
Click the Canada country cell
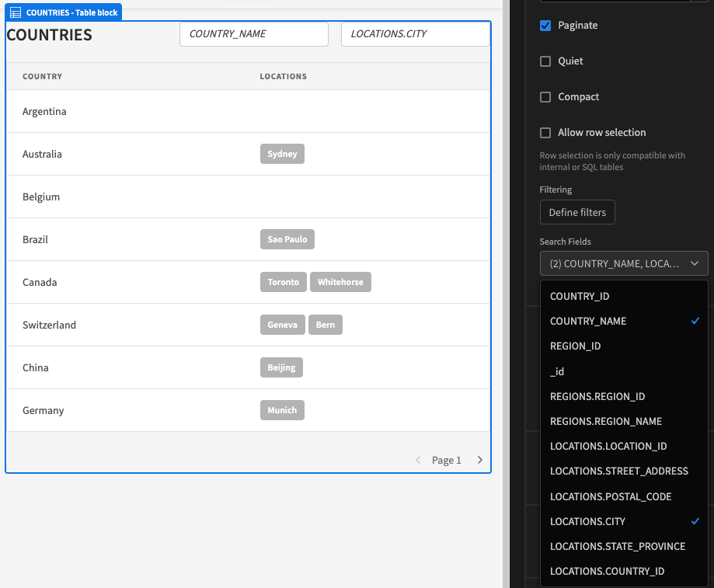40,282
